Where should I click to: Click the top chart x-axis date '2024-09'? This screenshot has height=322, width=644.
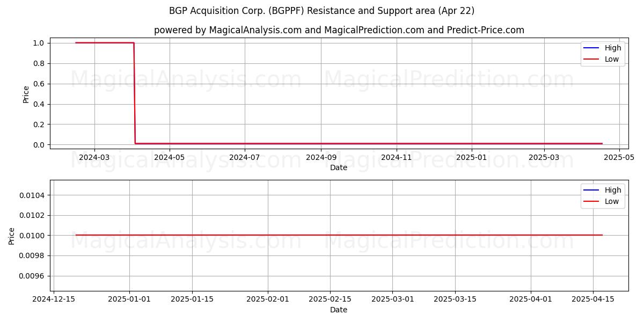click(x=321, y=157)
